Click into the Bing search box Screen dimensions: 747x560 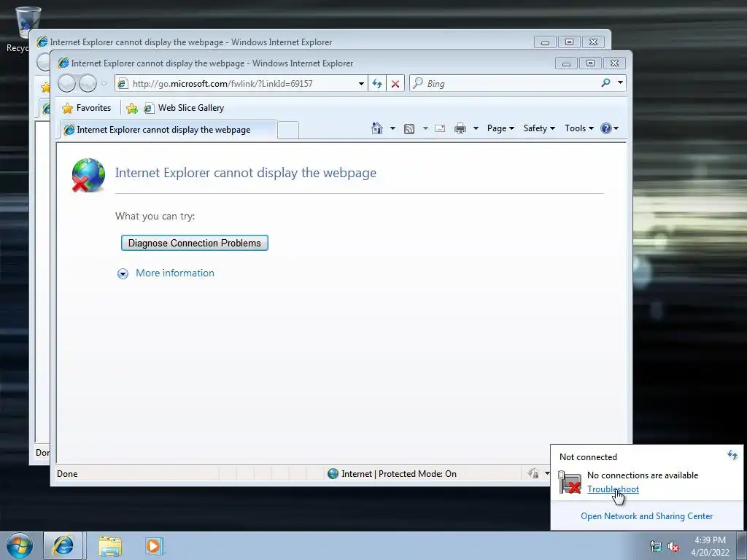pyautogui.click(x=504, y=83)
